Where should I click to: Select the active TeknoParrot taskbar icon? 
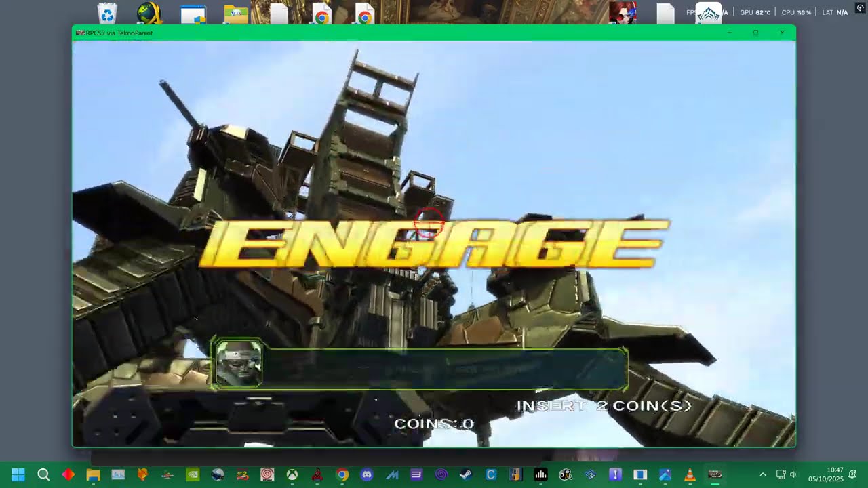coord(715,474)
